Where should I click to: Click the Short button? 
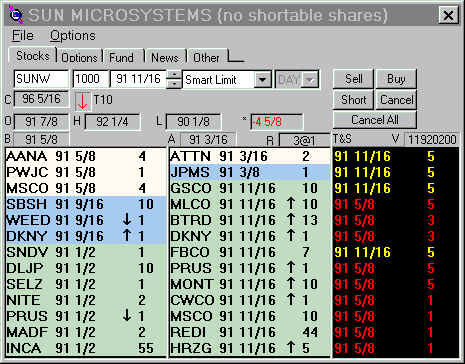(x=353, y=100)
